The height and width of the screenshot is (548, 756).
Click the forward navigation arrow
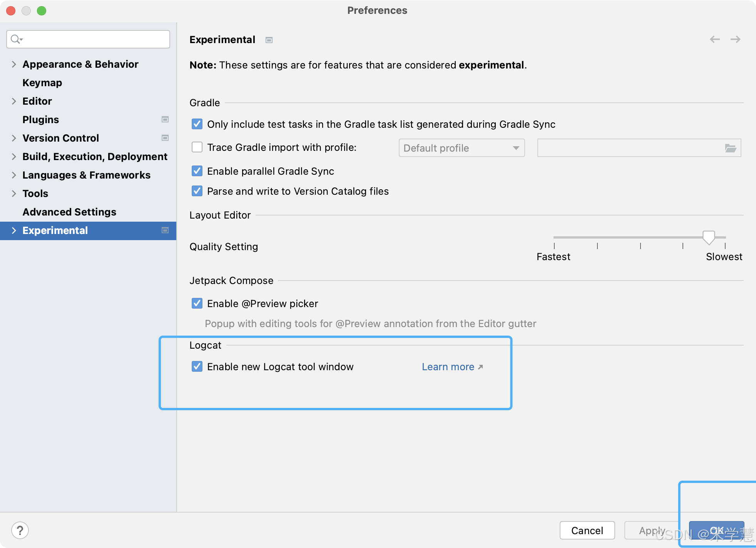click(736, 39)
